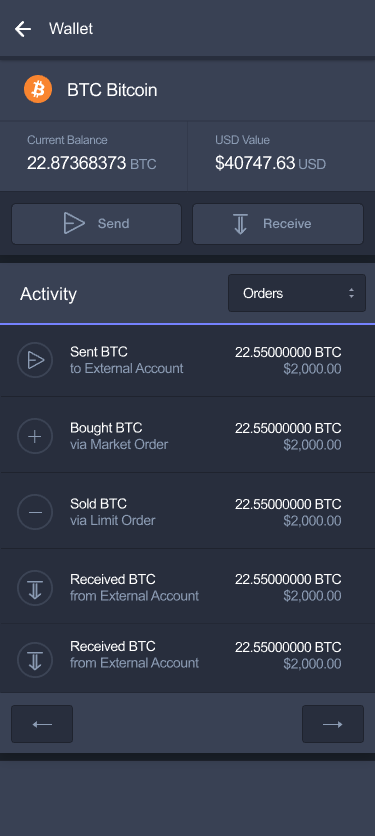Click the orange Bitcoin logo icon
The width and height of the screenshot is (375, 836).
(38, 89)
